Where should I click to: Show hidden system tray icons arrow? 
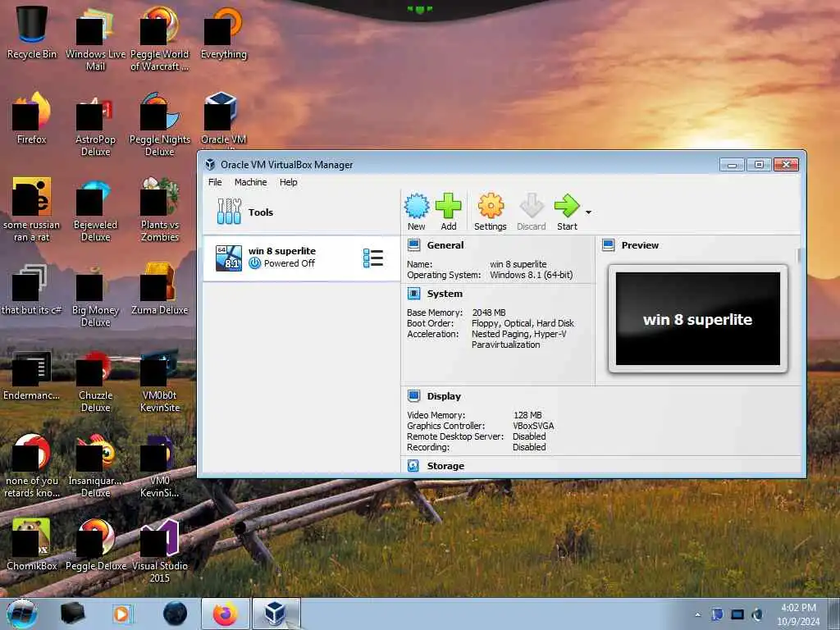click(x=697, y=614)
